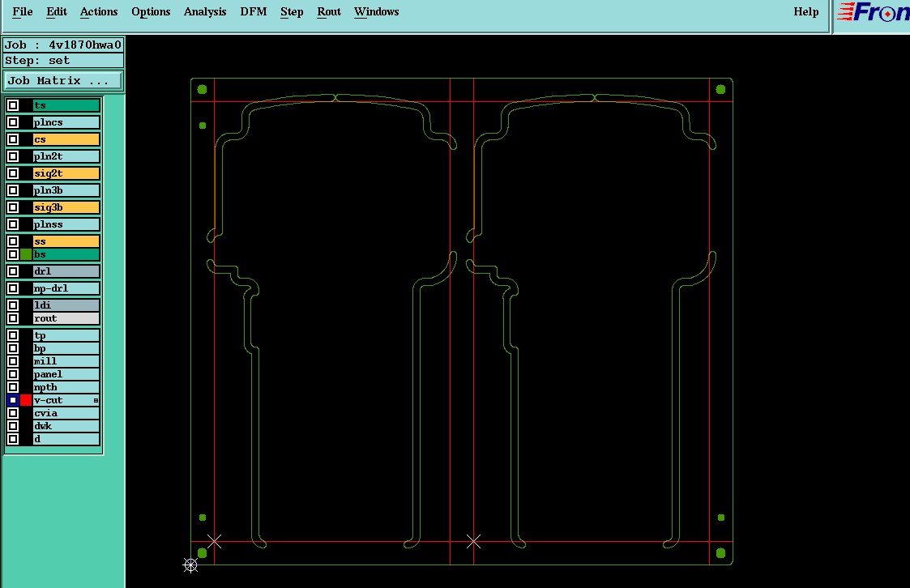Screen dimensions: 910x588
Task: Select the sig2t layer name
Action: tap(66, 173)
